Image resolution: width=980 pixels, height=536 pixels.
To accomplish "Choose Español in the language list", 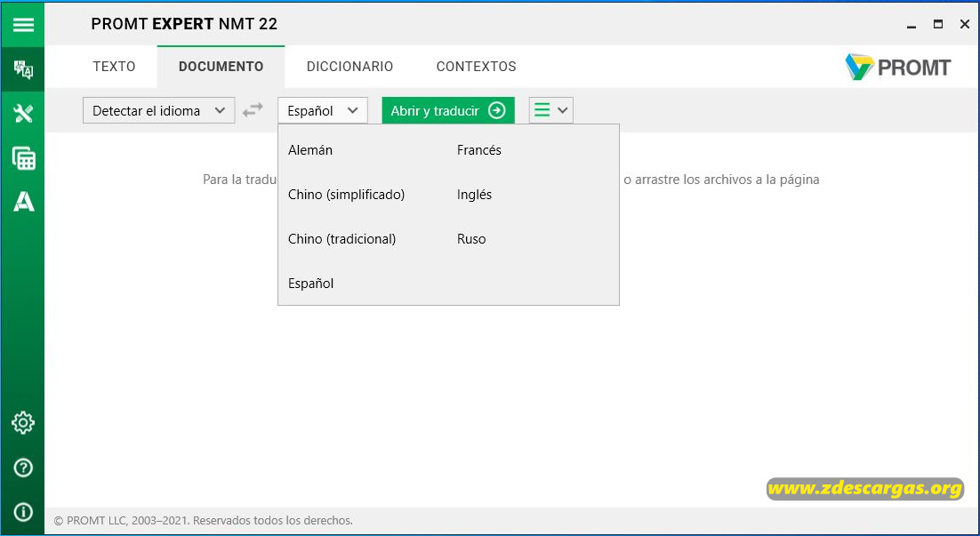I will point(310,284).
